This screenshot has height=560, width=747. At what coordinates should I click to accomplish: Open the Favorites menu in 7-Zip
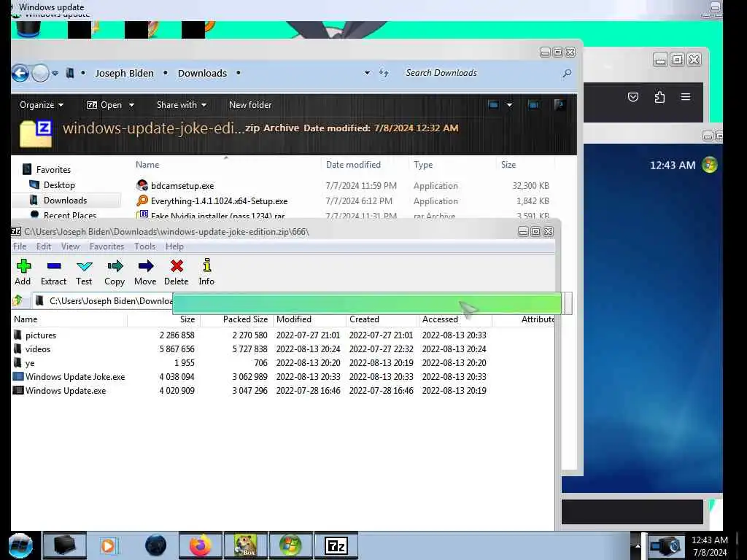(107, 246)
